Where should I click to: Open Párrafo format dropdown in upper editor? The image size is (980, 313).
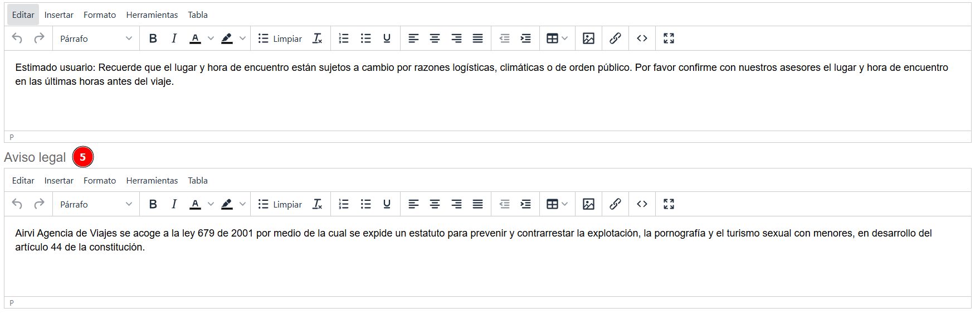click(96, 38)
